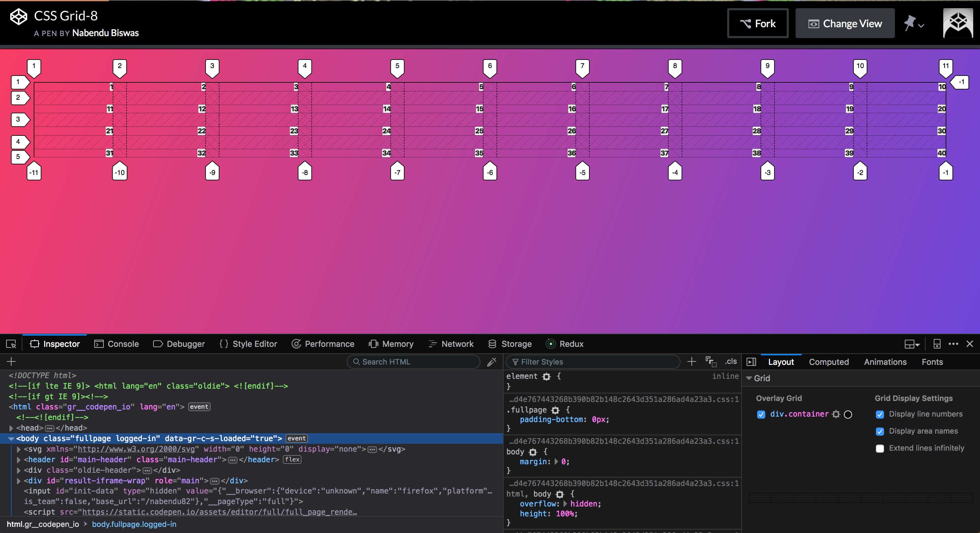Highlight selector for .fullpage rule
This screenshot has height=533, width=980.
555,410
